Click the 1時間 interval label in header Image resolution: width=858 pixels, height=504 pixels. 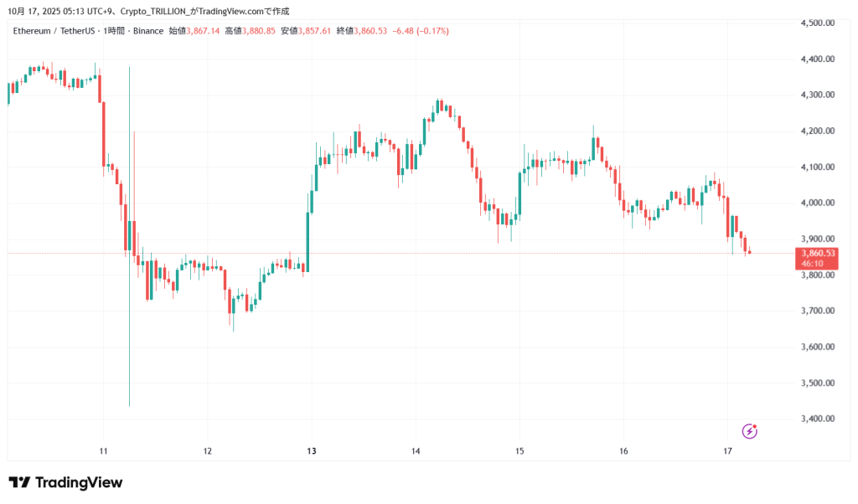click(x=114, y=31)
